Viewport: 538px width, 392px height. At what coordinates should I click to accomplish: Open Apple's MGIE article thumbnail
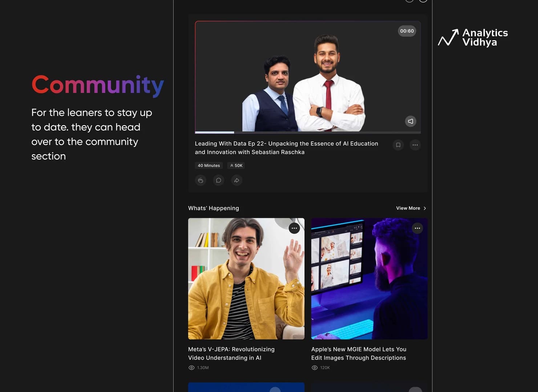tap(369, 279)
